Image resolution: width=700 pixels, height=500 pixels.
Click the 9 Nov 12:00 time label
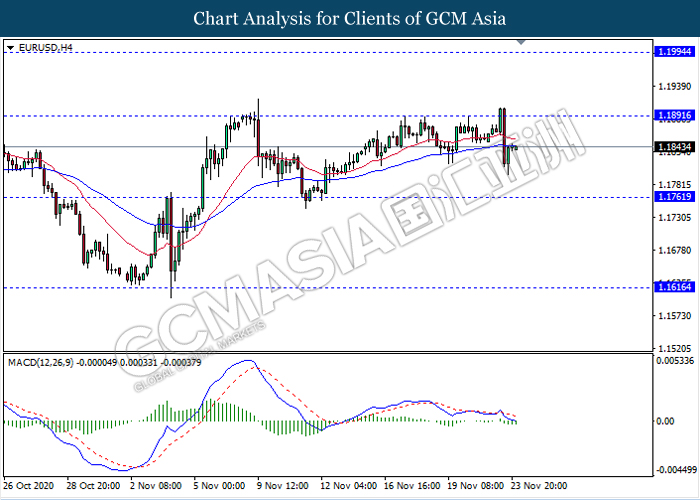[283, 485]
